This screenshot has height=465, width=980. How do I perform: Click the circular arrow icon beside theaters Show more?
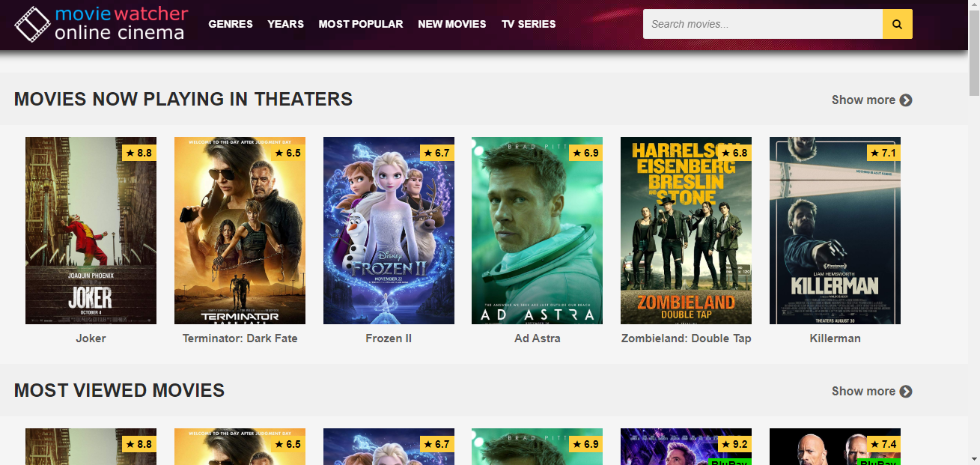[x=906, y=100]
